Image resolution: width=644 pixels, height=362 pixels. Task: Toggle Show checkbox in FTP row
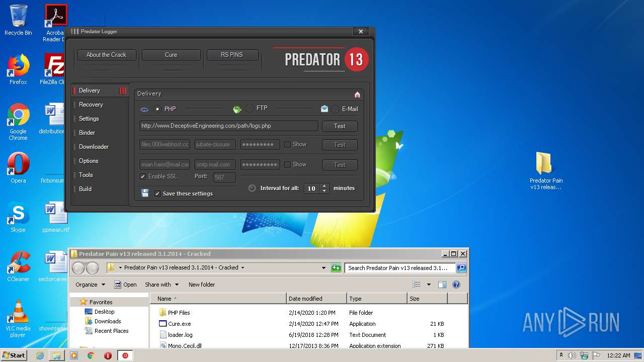287,144
